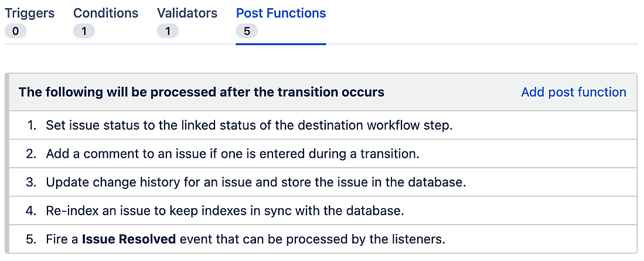Select the Validators tab
Screen dimensions: 644x261
(187, 13)
